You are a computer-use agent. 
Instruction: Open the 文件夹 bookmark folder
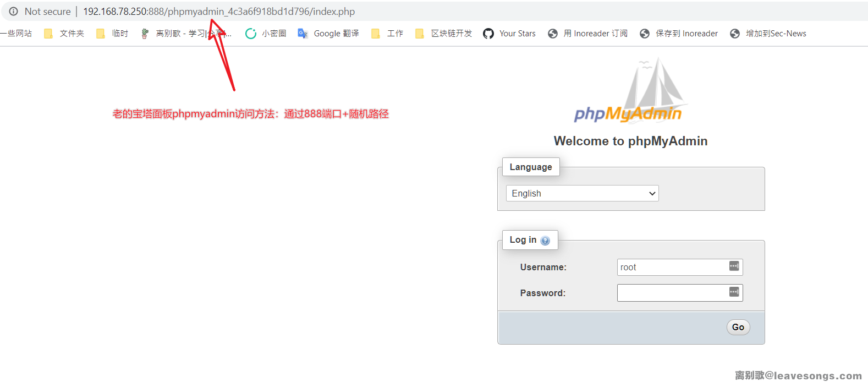(x=64, y=34)
